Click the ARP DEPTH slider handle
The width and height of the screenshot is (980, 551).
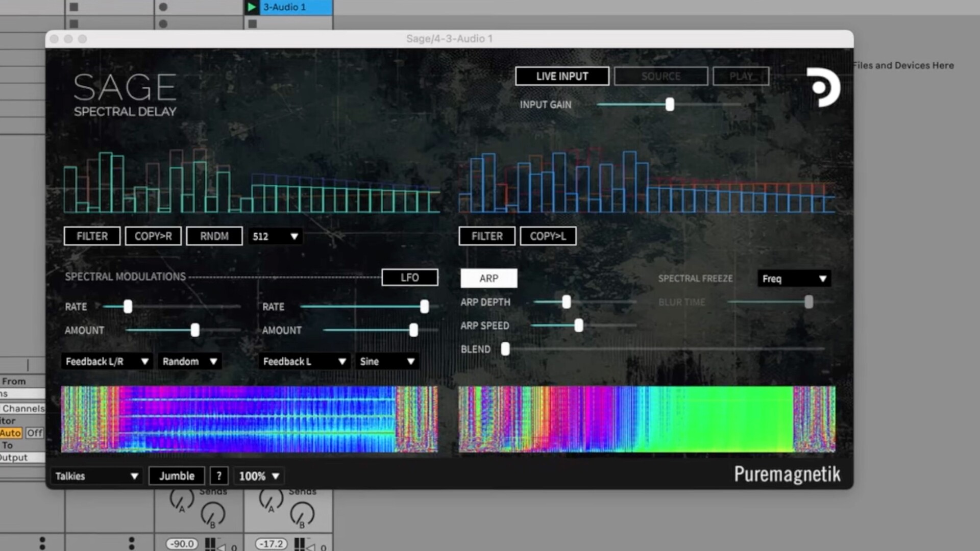coord(567,302)
